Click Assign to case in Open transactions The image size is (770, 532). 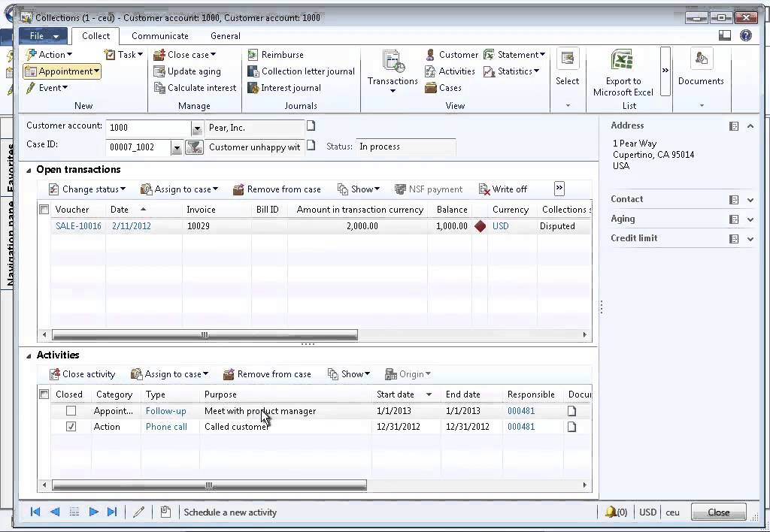[179, 189]
